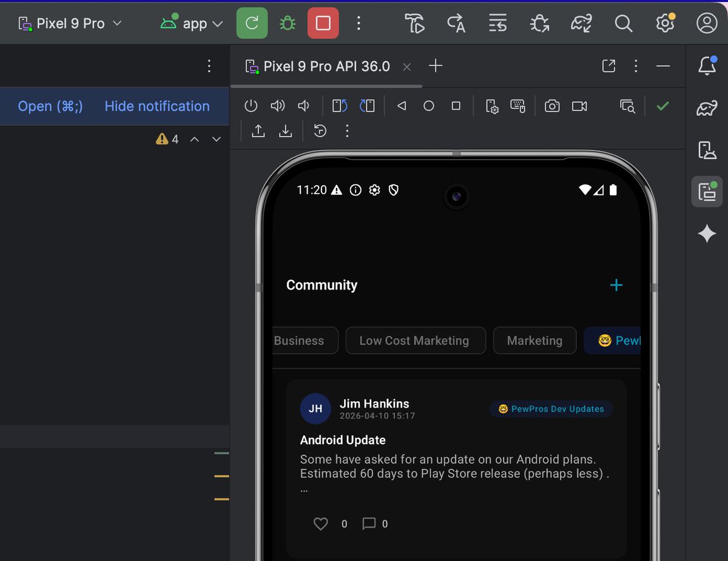728x561 pixels.
Task: Raise emulator volume
Action: 278,106
